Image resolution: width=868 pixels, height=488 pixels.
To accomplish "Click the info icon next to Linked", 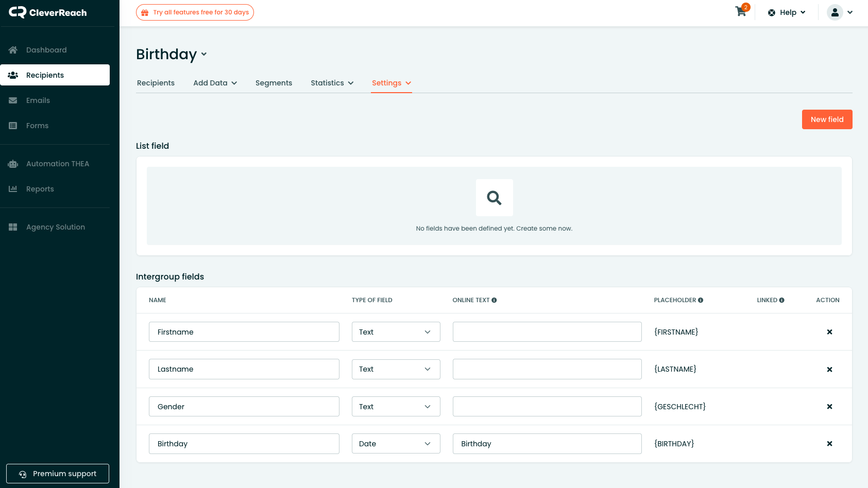I will tap(781, 300).
